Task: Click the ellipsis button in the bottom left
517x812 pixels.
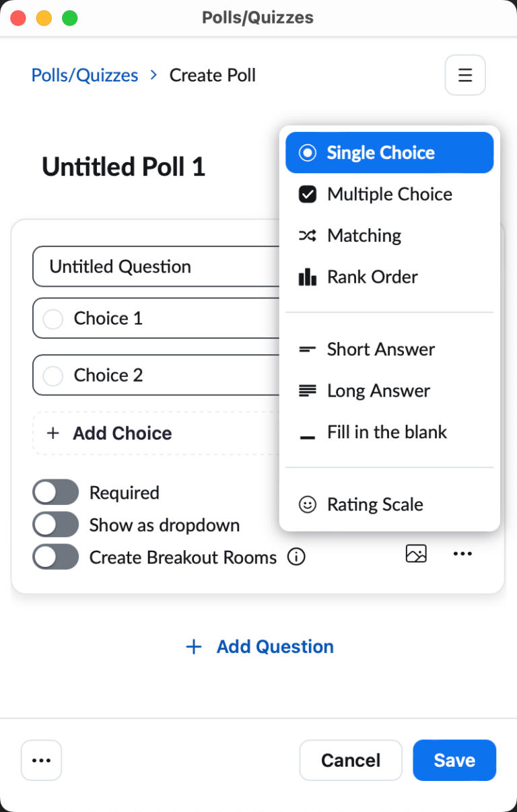Action: click(41, 760)
